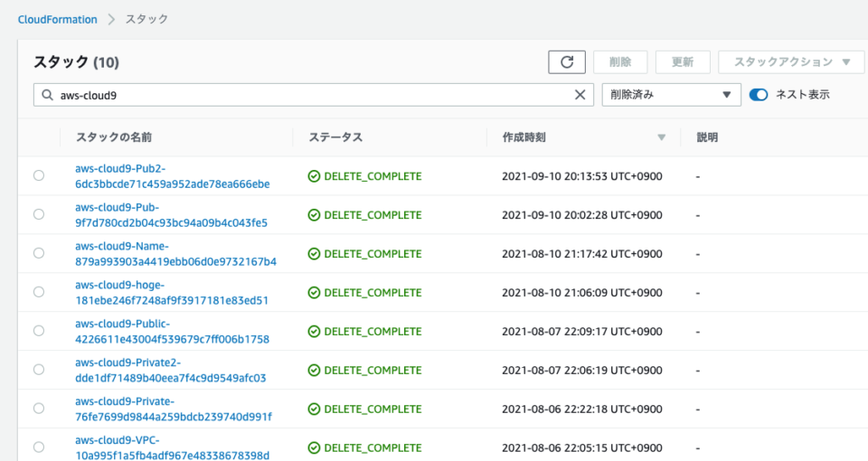Open the 削除済み filter dropdown
The width and height of the screenshot is (868, 461).
(x=671, y=95)
